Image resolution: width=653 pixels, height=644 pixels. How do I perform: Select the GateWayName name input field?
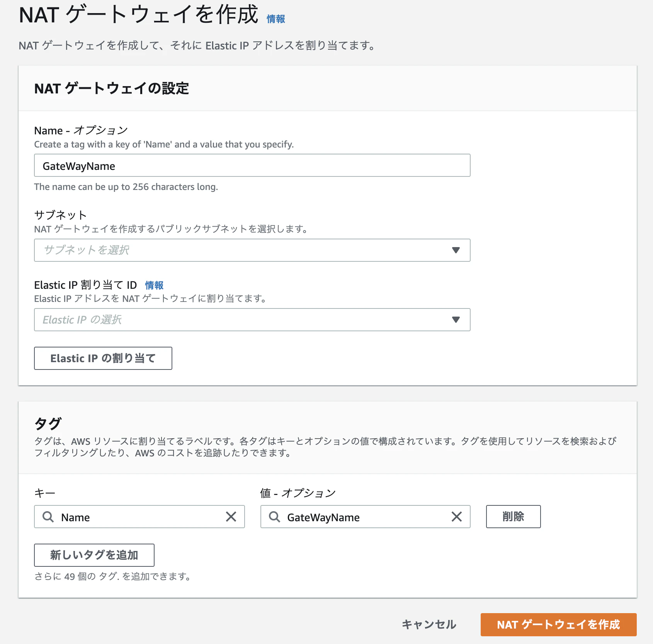pos(252,165)
